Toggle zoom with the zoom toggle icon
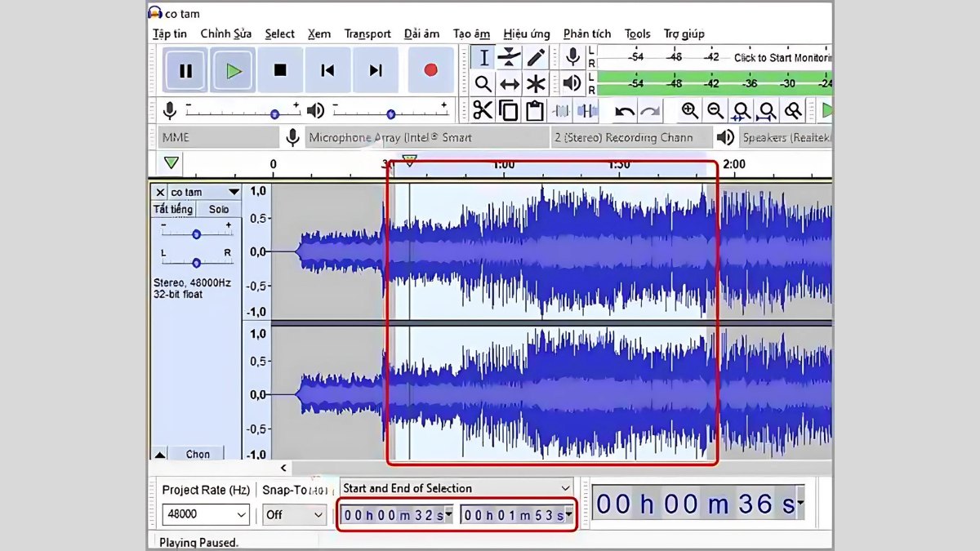Viewport: 980px width, 551px height. click(x=792, y=110)
